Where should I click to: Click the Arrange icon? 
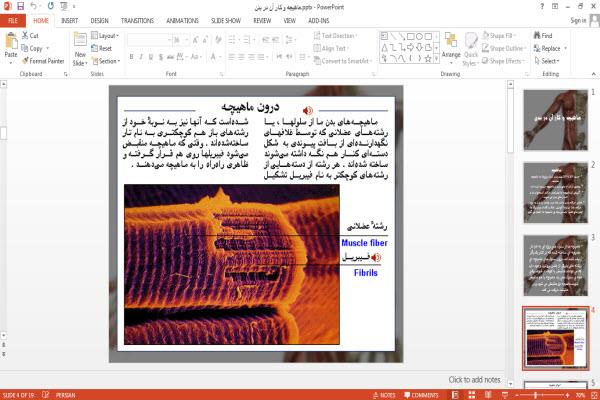click(x=451, y=41)
